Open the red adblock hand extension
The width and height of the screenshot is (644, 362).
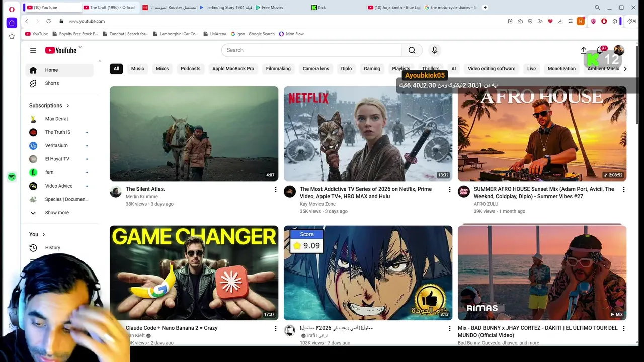604,21
